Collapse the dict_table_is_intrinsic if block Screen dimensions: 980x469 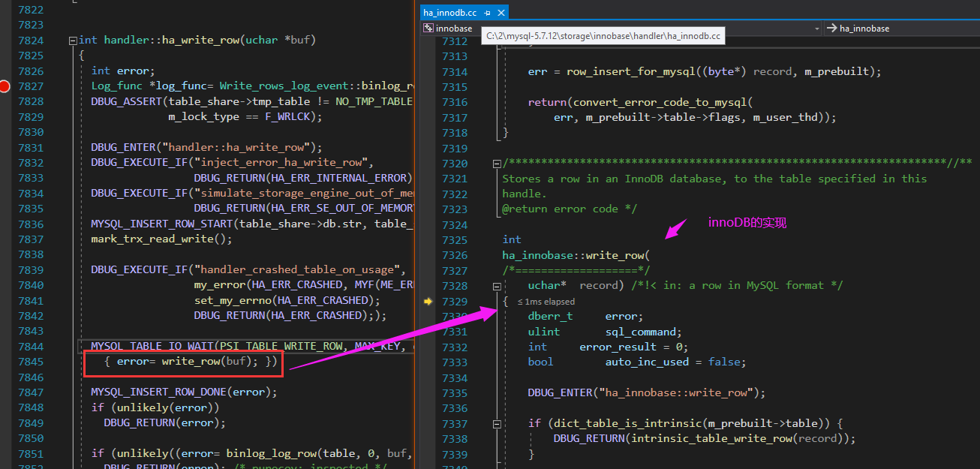496,424
